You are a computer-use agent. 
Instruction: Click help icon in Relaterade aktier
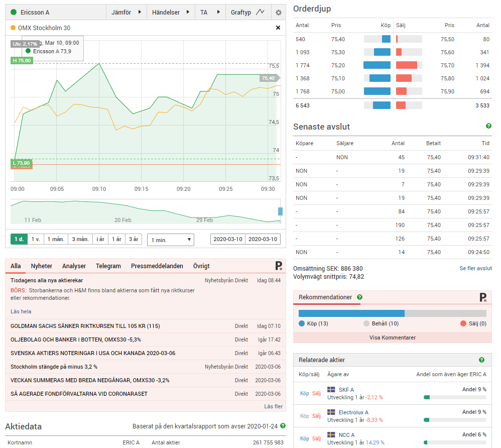click(481, 360)
